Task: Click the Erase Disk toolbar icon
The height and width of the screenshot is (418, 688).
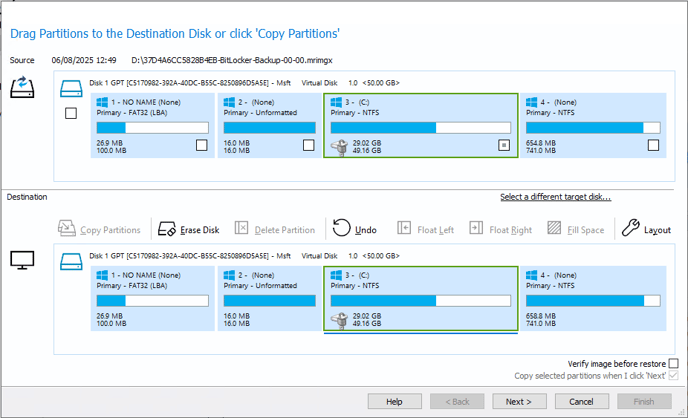Action: pos(167,229)
